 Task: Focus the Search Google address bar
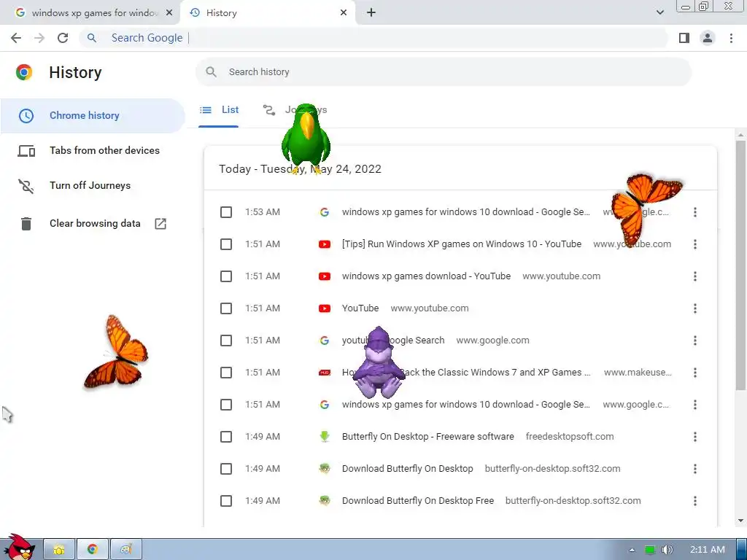374,38
